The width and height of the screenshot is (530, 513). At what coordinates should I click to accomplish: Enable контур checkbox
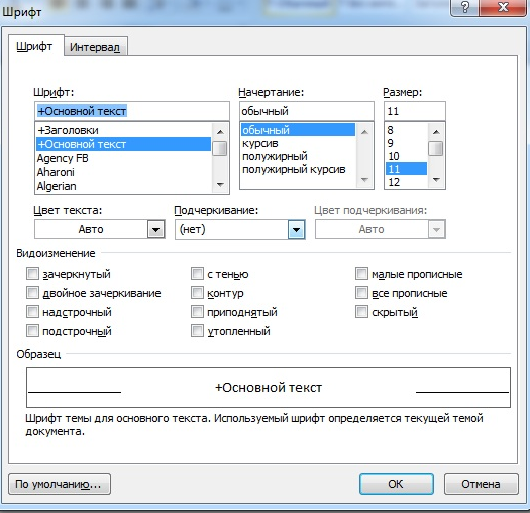tap(197, 292)
